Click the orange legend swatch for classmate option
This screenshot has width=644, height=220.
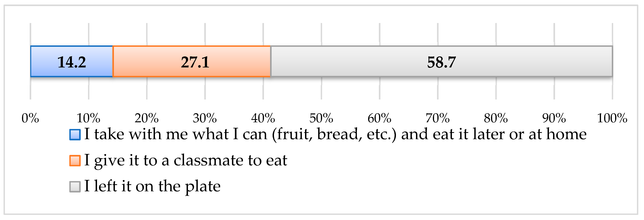(x=75, y=161)
